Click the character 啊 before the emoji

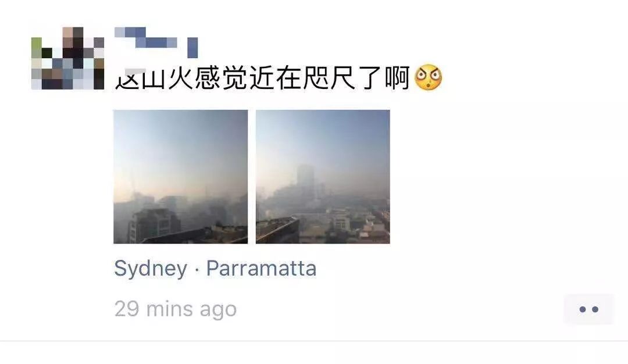pyautogui.click(x=397, y=78)
